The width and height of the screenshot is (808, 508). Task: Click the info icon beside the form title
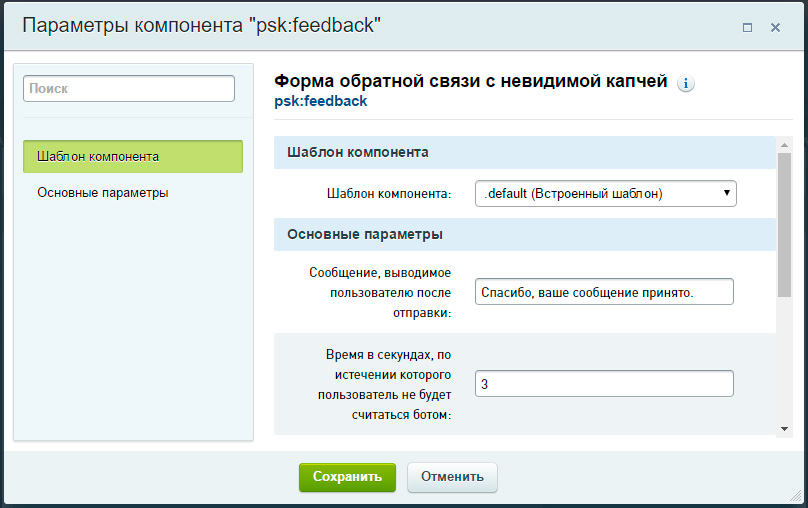click(685, 84)
